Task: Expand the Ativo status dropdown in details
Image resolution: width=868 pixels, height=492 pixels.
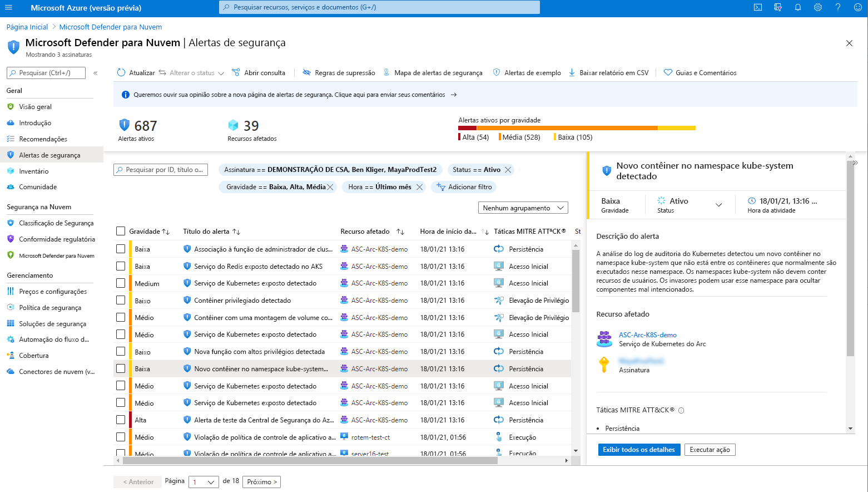Action: (x=718, y=205)
